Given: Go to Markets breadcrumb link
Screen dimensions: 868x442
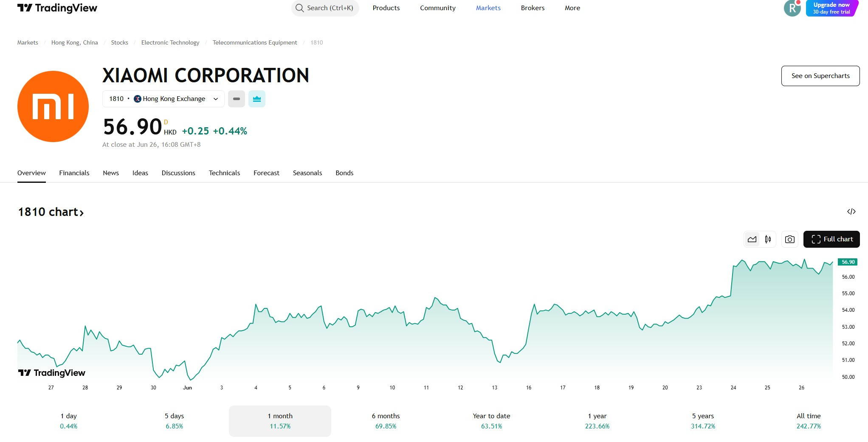Looking at the screenshot, I should [x=28, y=42].
